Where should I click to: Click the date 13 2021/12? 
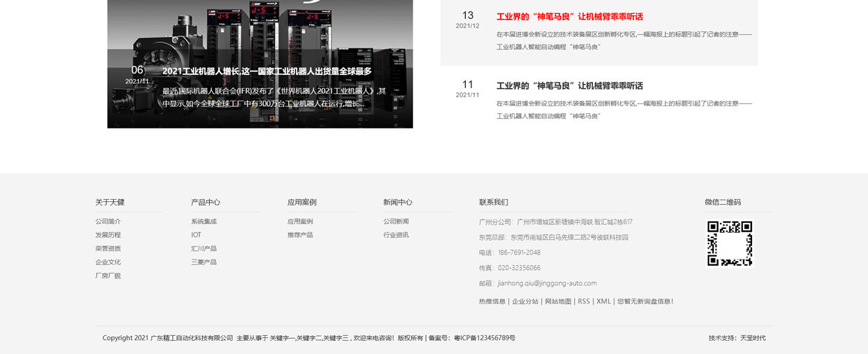tap(467, 19)
